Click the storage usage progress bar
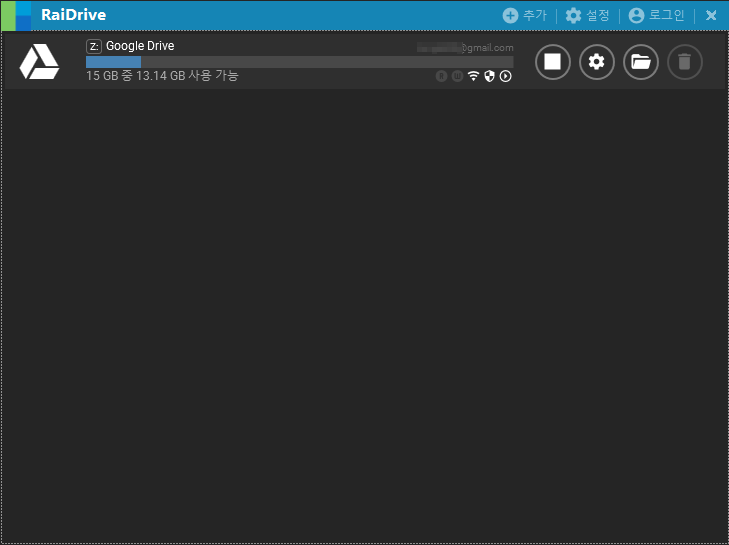The image size is (729, 545). click(x=300, y=62)
